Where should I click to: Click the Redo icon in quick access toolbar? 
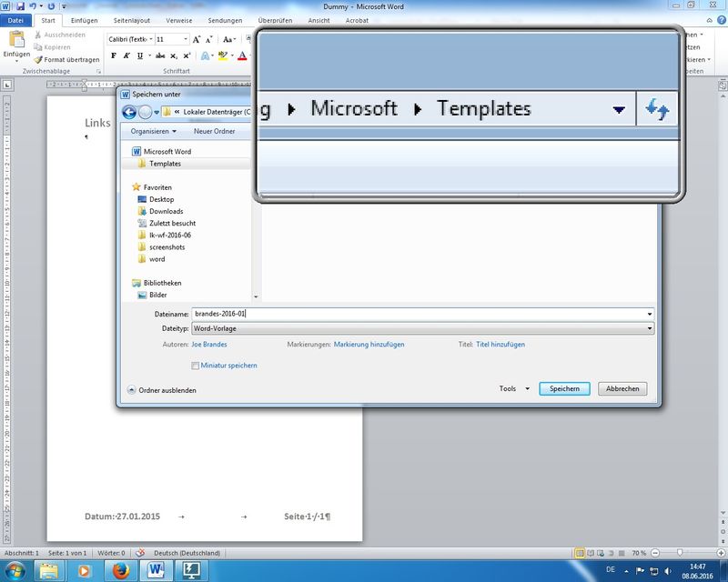coord(52,6)
